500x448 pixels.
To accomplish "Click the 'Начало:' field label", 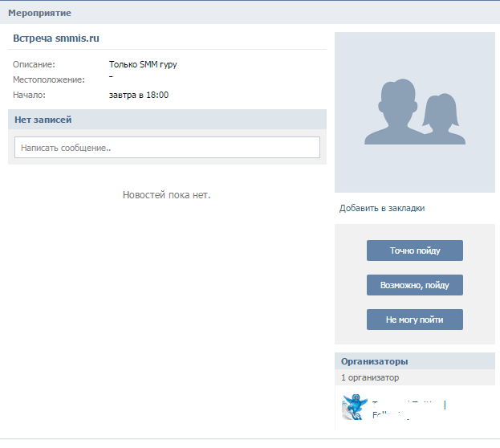I will tap(29, 95).
